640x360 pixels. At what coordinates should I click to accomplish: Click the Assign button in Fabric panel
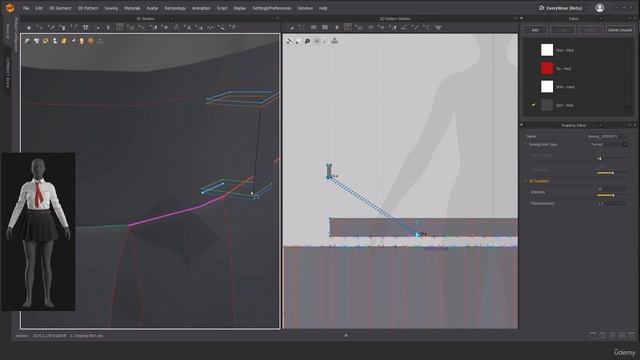(x=590, y=30)
